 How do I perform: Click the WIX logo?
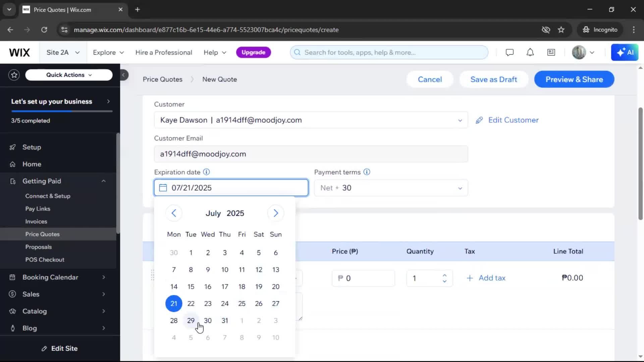[19, 53]
